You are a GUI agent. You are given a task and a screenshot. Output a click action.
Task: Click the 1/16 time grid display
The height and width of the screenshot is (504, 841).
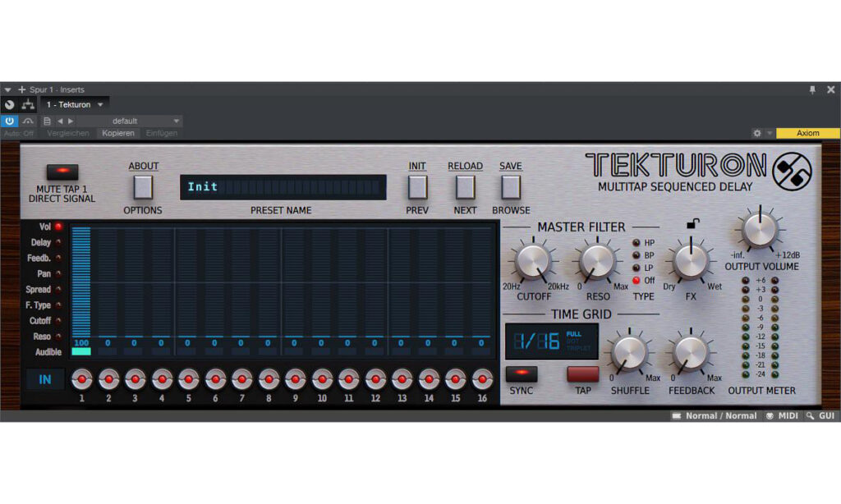point(552,341)
